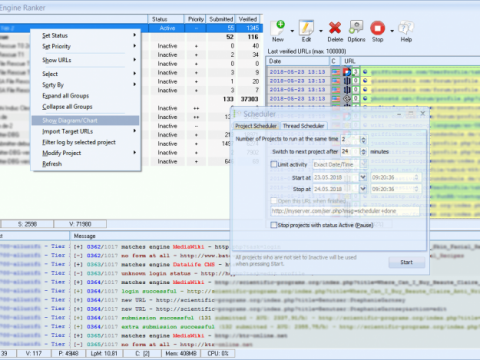Select Show Diagram/Chart menu entry
This screenshot has width=480, height=360.
[85, 120]
